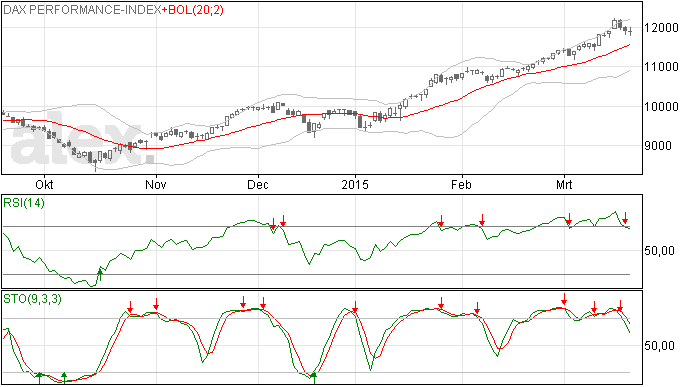Viewport: 690px width, 387px height.
Task: Click the Feb month axis label
Action: point(461,184)
